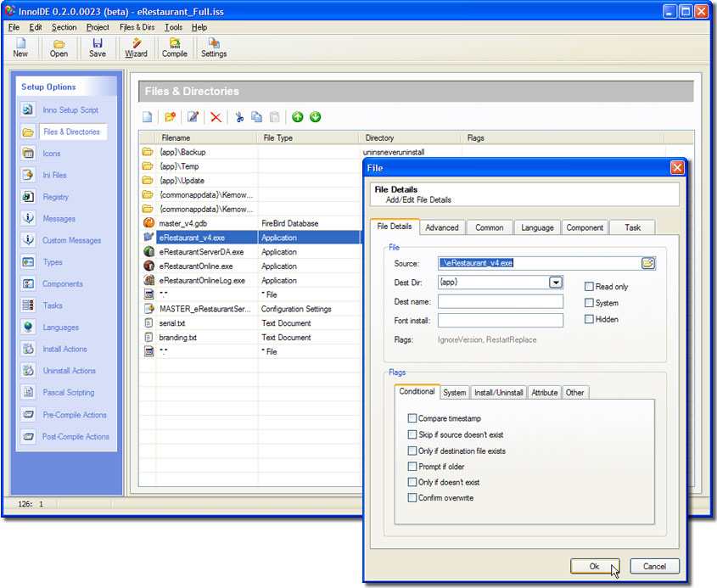Click the Dest name text field

point(501,301)
